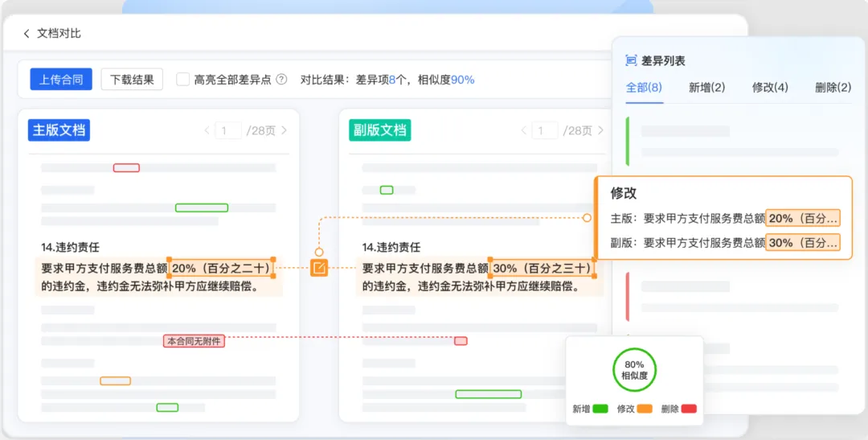Select 30%（百分之三十）highlight in 副版文档
Image resolution: width=868 pixels, height=440 pixels.
[542, 268]
